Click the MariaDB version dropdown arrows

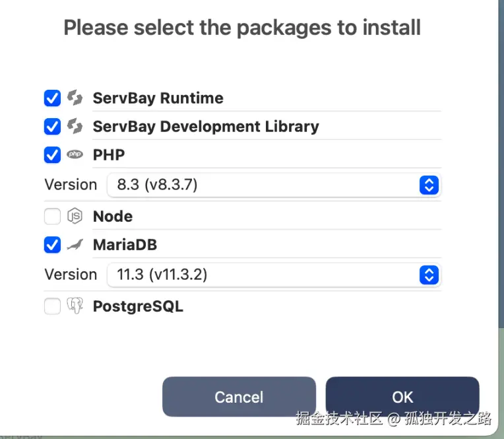429,275
